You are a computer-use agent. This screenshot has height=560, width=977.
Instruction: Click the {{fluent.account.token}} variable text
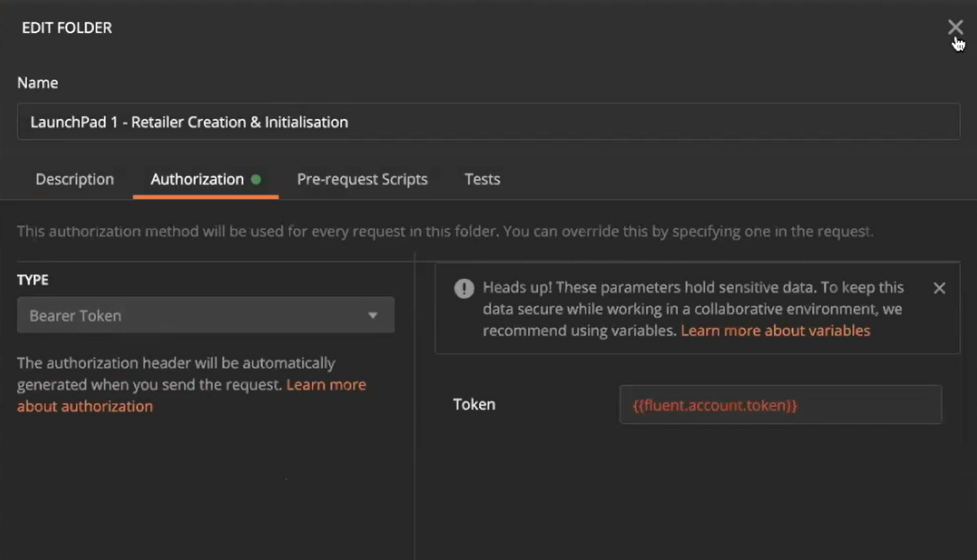[714, 405]
